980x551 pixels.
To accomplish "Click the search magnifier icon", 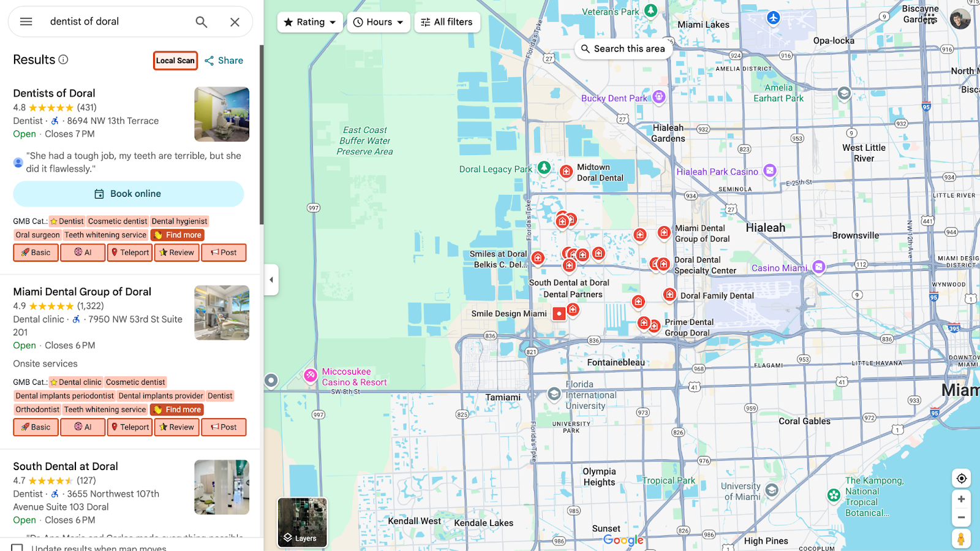I will [x=202, y=22].
